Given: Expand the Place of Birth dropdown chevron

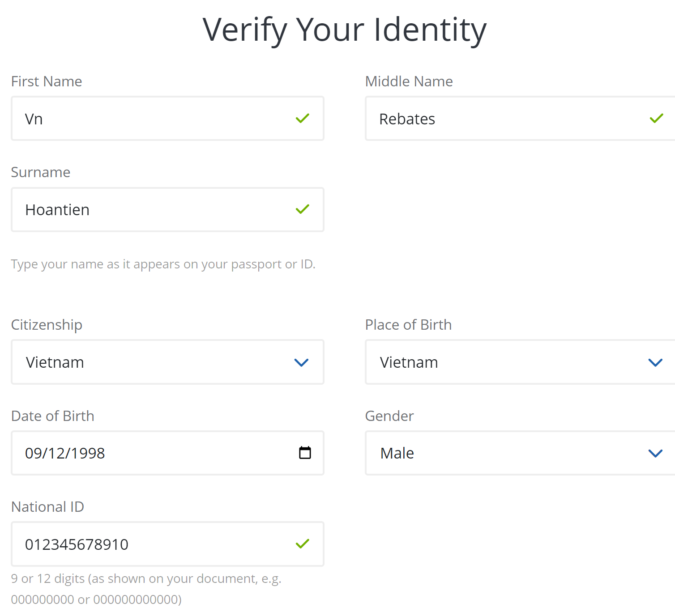Looking at the screenshot, I should 655,362.
